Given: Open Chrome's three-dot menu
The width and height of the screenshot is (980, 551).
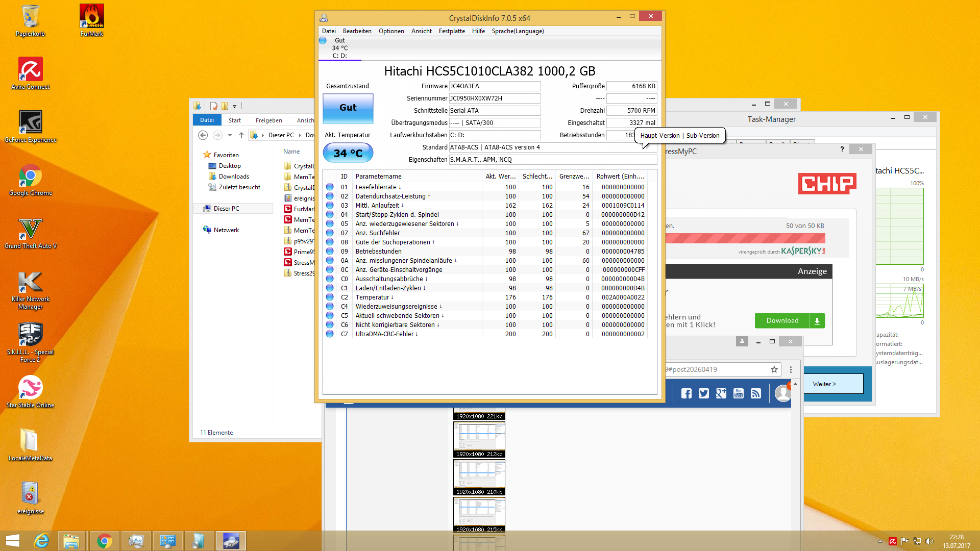Looking at the screenshot, I should tap(791, 369).
